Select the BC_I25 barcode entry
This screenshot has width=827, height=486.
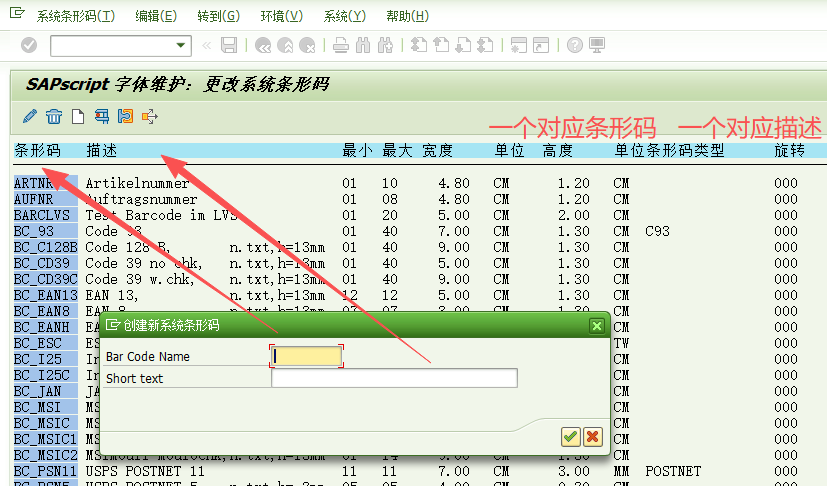(46, 359)
